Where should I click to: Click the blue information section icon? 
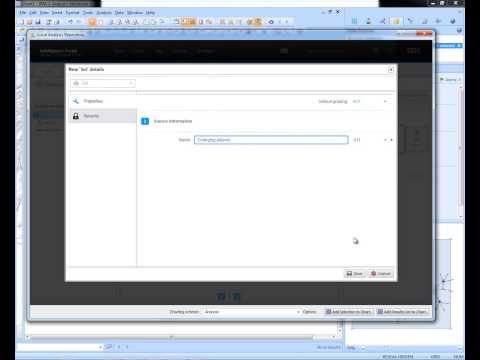click(x=145, y=121)
